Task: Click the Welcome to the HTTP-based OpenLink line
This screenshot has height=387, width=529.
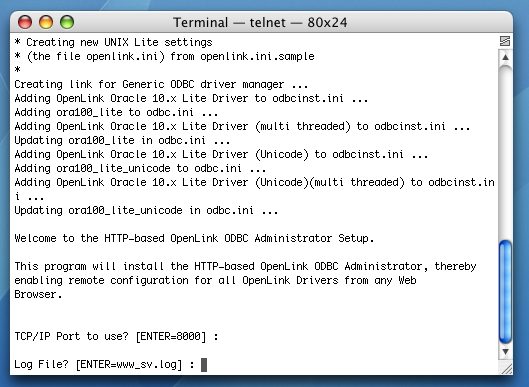Action: tap(194, 238)
